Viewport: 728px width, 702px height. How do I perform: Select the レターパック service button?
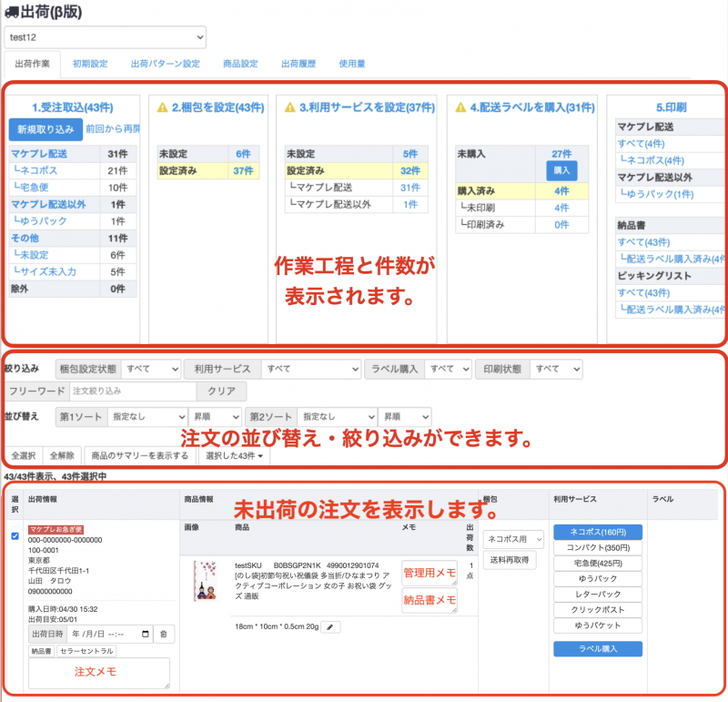point(598,595)
